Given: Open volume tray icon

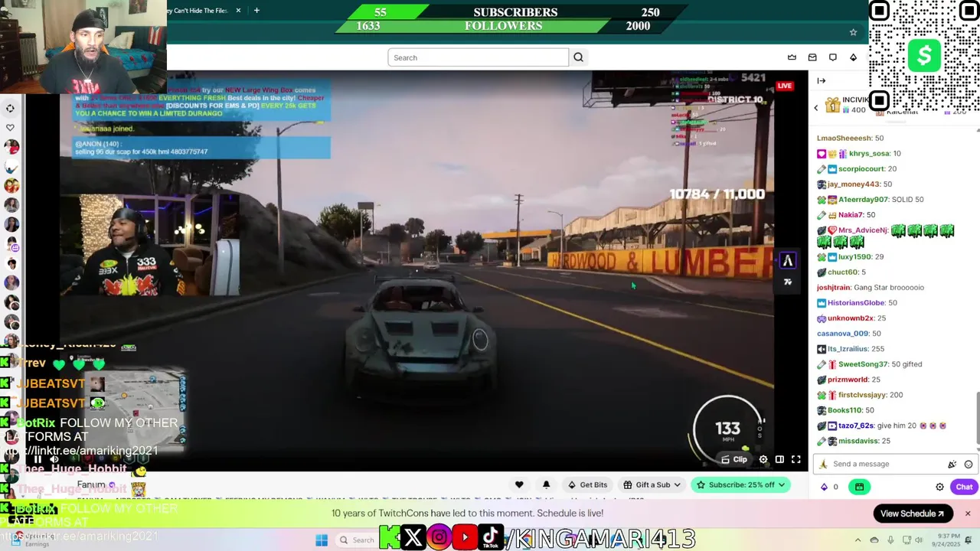Looking at the screenshot, I should point(919,540).
